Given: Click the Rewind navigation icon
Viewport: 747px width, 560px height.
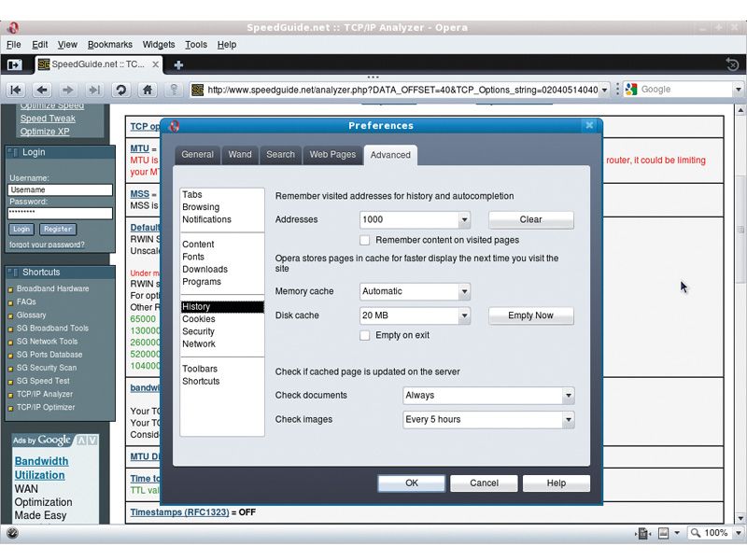Looking at the screenshot, I should [15, 90].
